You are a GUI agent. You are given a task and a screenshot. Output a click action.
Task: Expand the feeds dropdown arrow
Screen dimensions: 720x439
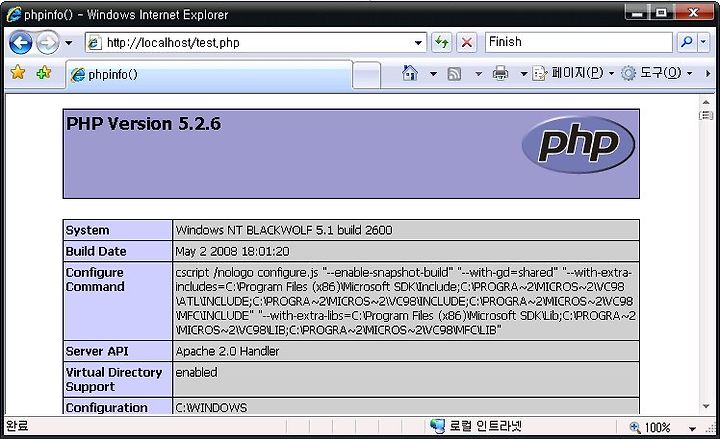478,73
